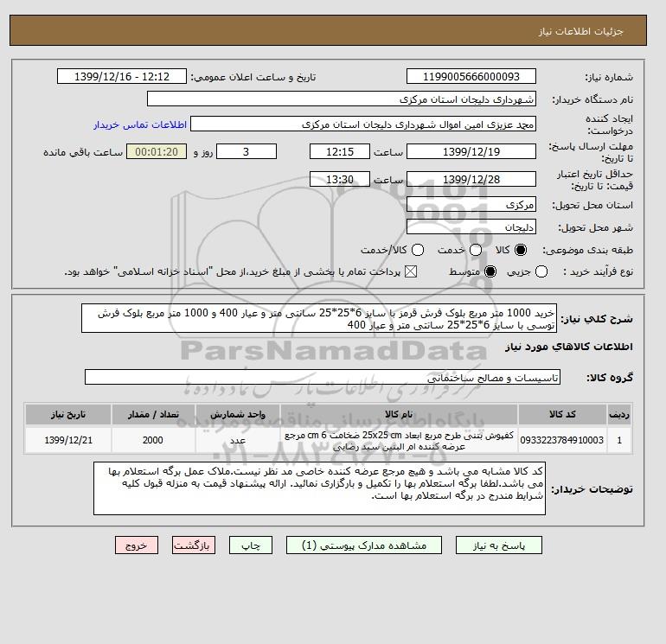
Task: Open مشاهده مدارک پیوستی (1) button
Action: click(x=364, y=545)
